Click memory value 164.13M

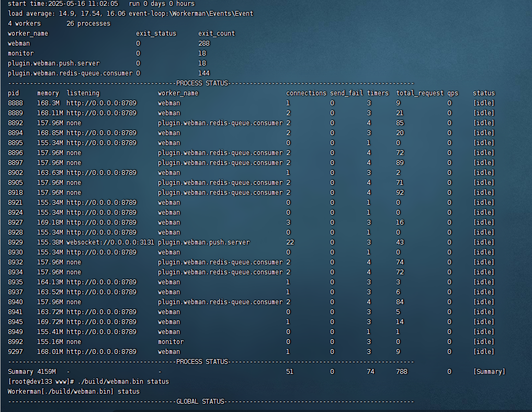coord(50,282)
